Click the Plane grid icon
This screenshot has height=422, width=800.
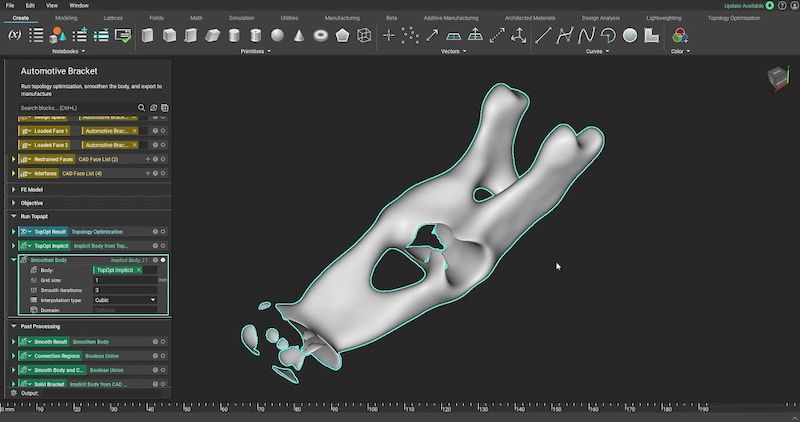[x=454, y=36]
